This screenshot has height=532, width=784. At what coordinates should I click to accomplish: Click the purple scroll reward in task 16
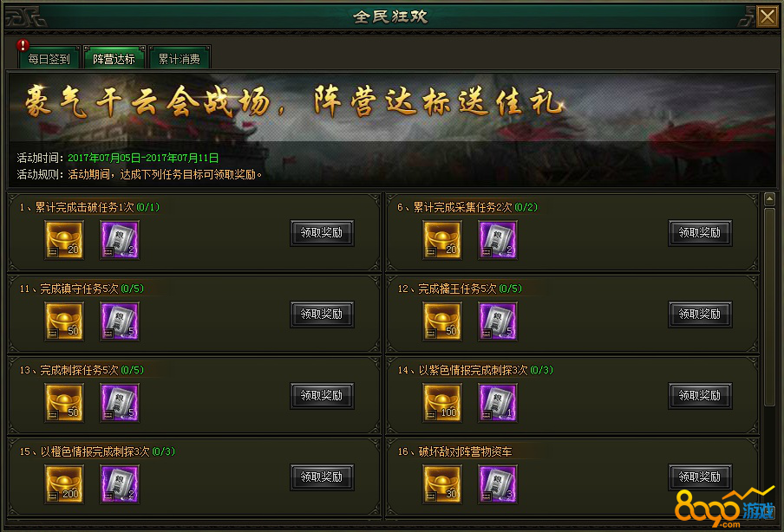(498, 484)
